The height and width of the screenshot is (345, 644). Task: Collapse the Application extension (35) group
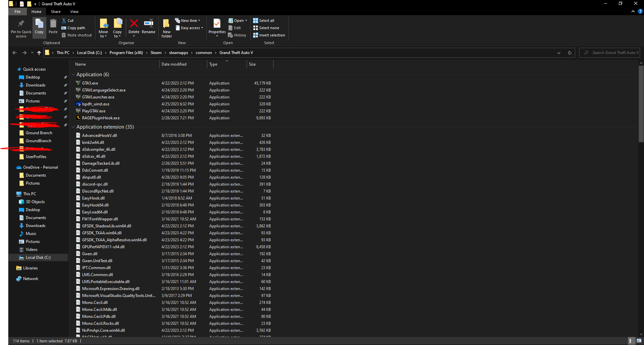tap(73, 127)
